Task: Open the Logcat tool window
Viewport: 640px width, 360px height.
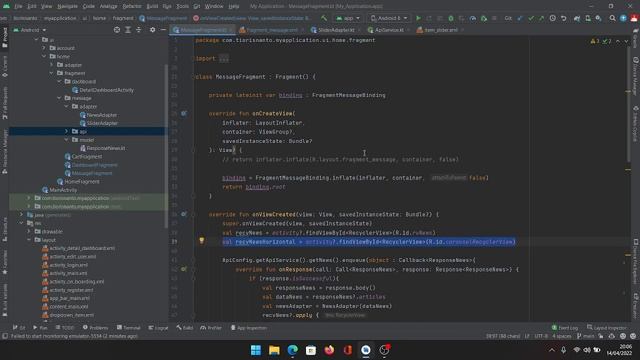Action: (158, 328)
